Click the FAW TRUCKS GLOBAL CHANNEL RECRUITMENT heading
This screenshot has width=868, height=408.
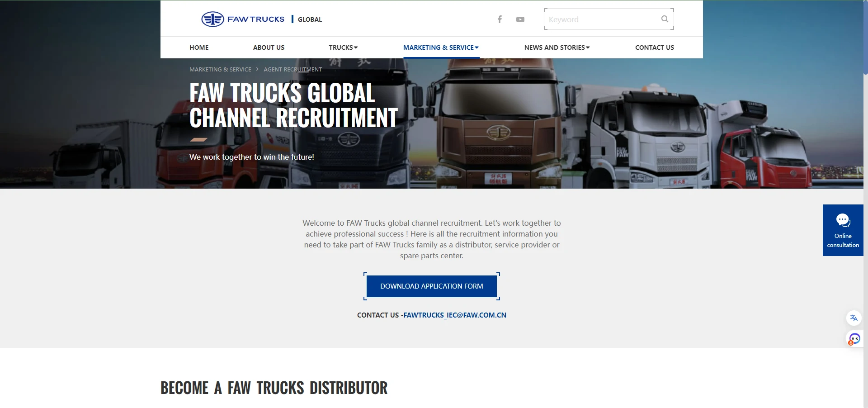[293, 105]
